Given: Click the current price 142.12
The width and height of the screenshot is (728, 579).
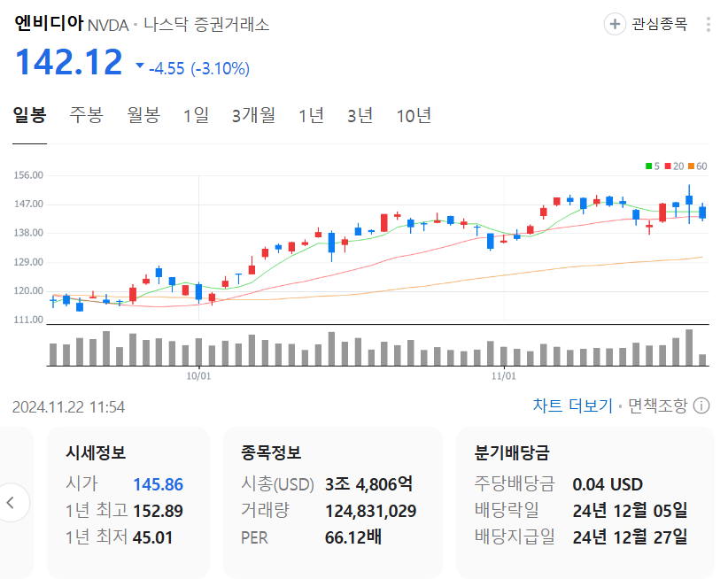Looking at the screenshot, I should click(69, 62).
